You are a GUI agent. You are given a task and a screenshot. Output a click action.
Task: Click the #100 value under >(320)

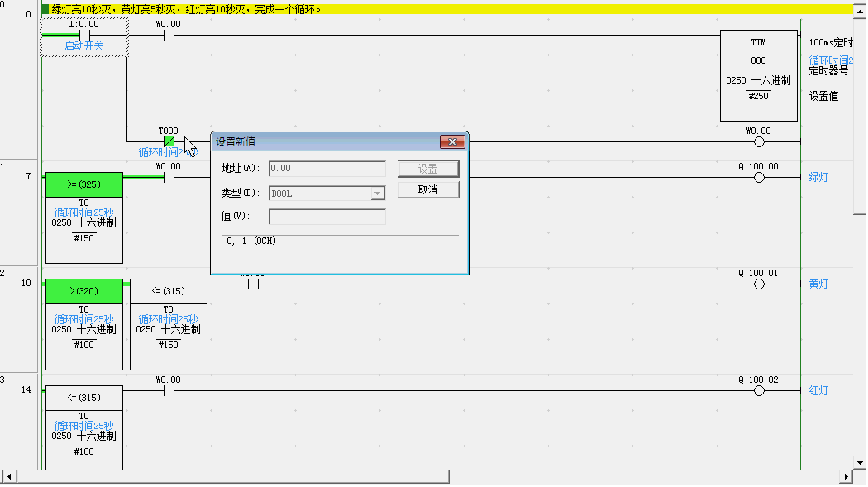pos(84,346)
